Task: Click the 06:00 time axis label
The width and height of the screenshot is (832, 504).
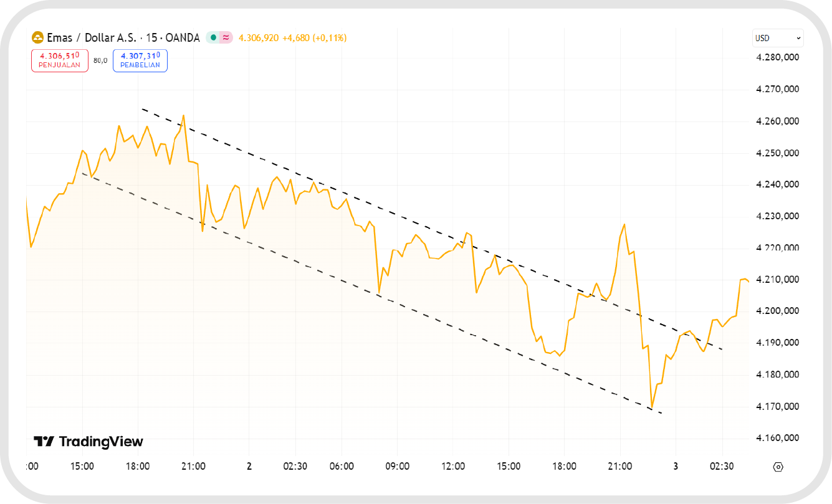Action: tap(342, 467)
